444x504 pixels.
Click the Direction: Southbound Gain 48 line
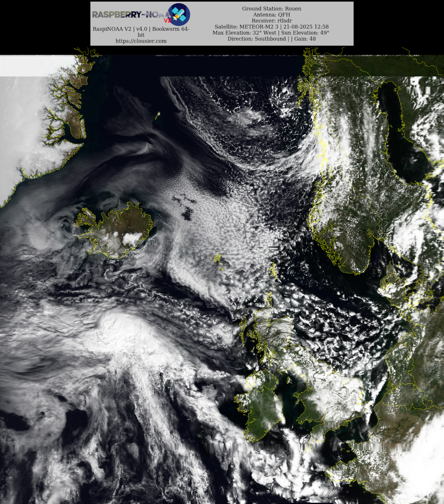pyautogui.click(x=271, y=39)
